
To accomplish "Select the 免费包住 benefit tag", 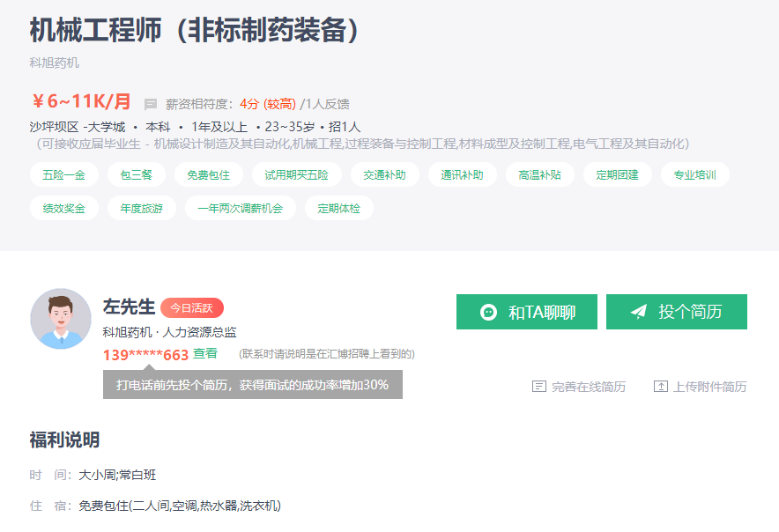I will click(209, 175).
